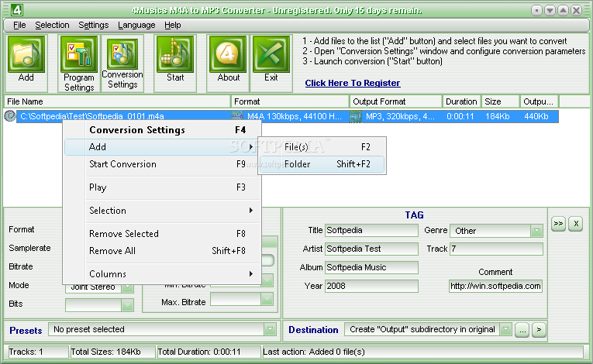Expand Columns submenu in context menu
593x364 pixels.
[x=163, y=273]
